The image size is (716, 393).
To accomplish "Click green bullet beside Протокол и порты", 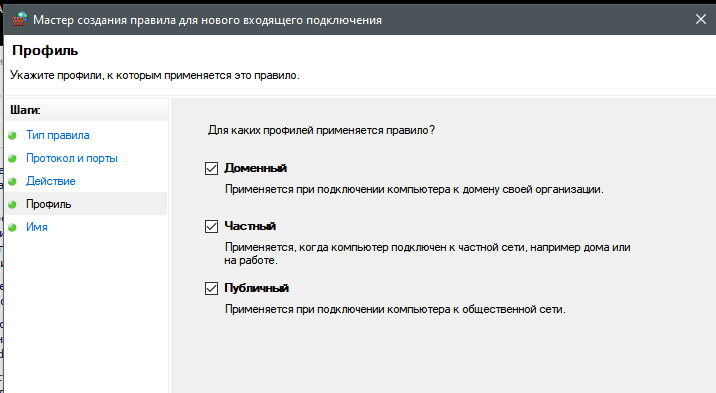I will 12,158.
